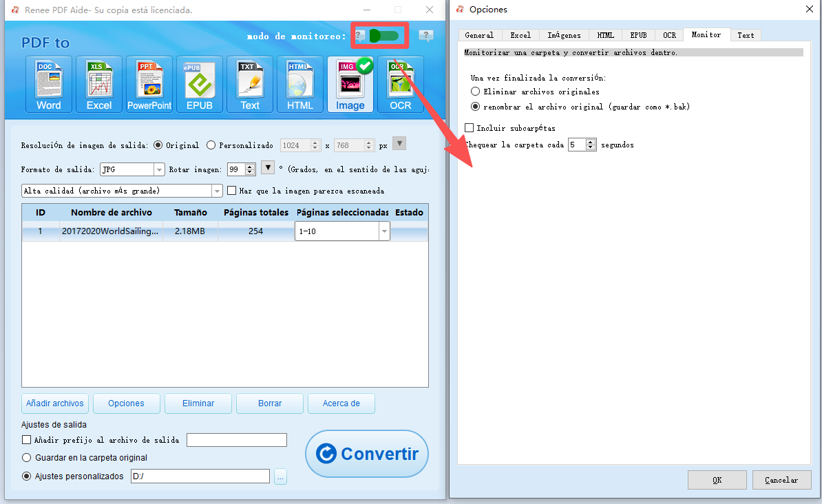Check 'Haz que la imagen parezca escaneada'
The image size is (822, 504).
pos(232,191)
